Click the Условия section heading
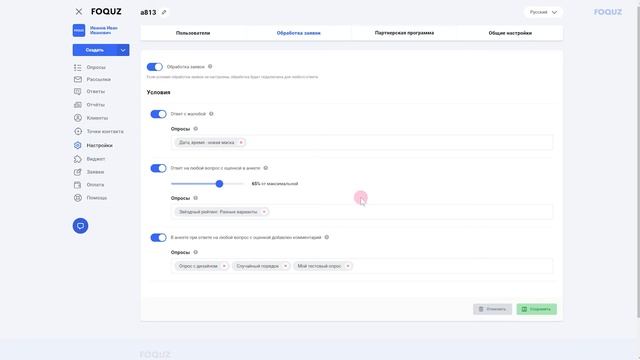 click(x=158, y=92)
